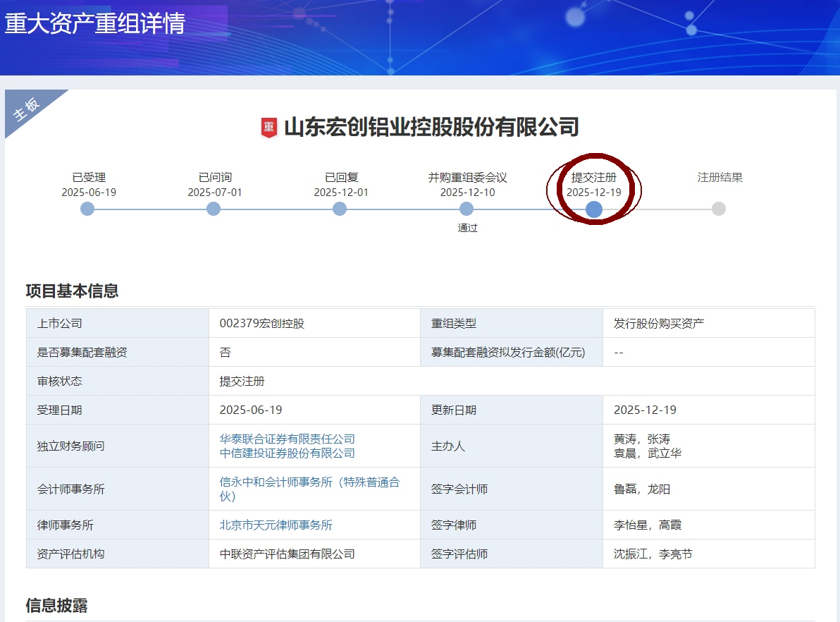This screenshot has width=840, height=622.
Task: Click the grey 注册结果 timeline dot
Action: (x=719, y=209)
